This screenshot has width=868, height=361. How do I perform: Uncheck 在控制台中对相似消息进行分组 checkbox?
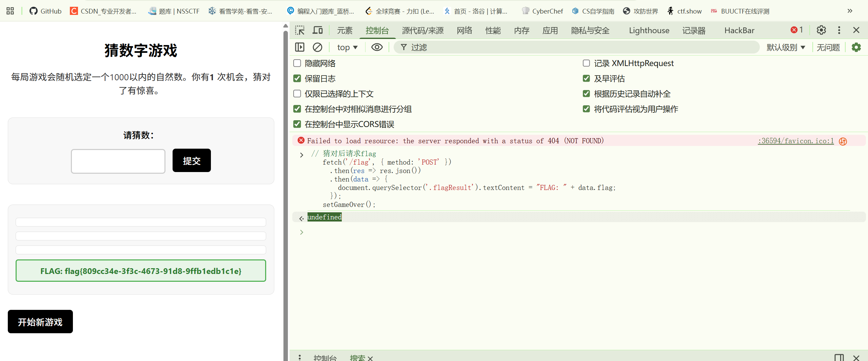(297, 109)
